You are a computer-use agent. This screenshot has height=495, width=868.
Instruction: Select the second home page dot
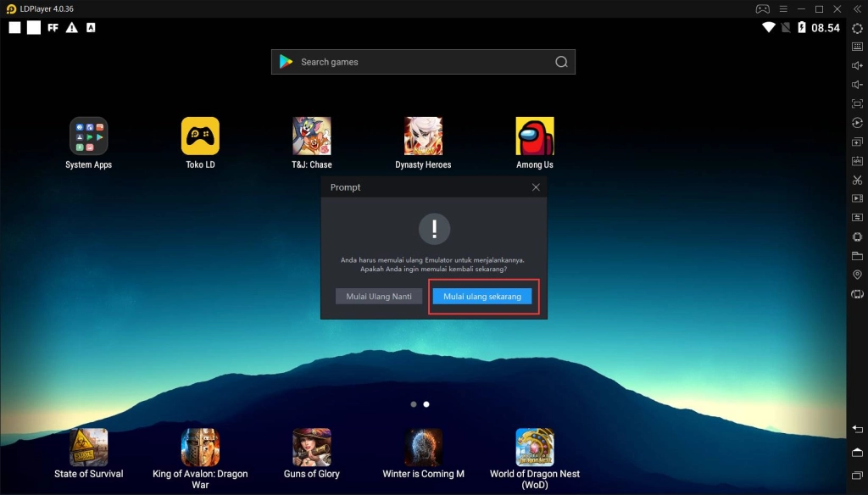pyautogui.click(x=426, y=404)
